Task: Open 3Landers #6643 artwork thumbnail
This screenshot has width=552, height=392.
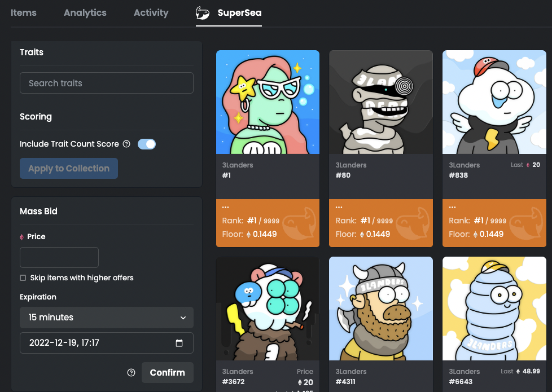Action: (x=494, y=309)
